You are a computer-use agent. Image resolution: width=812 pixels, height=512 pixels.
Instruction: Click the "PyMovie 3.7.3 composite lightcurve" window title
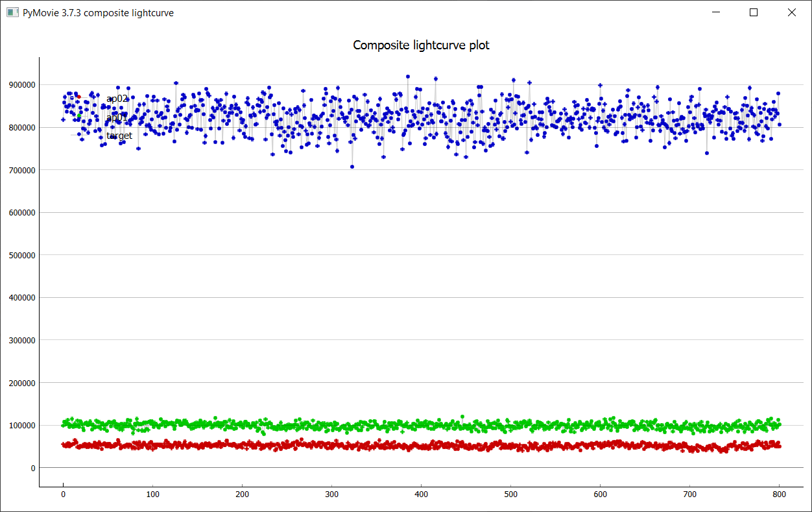(98, 12)
